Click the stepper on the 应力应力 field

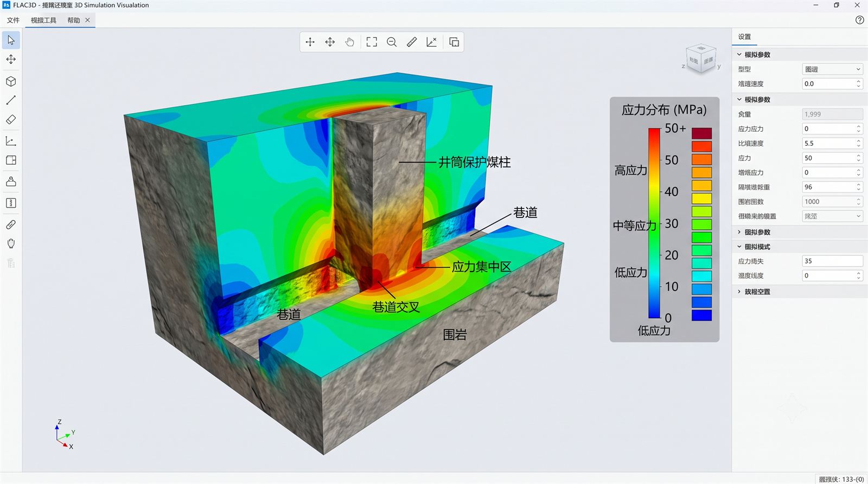pyautogui.click(x=858, y=129)
